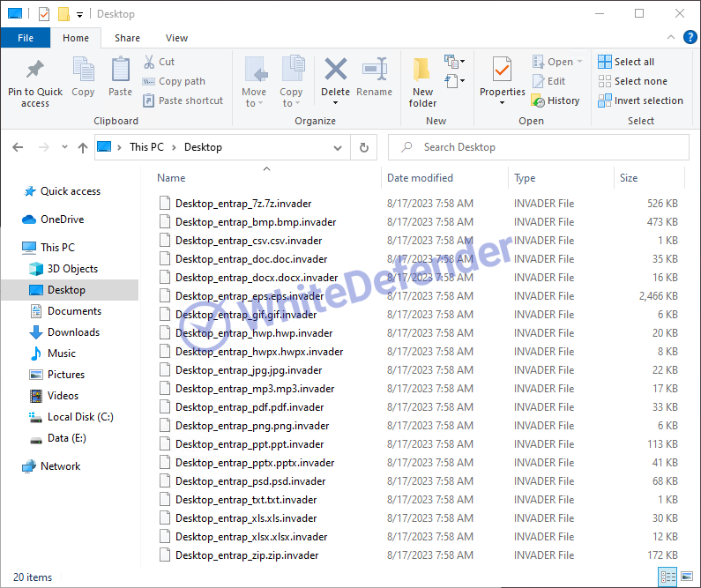This screenshot has width=701, height=588.
Task: Click the Rename icon
Action: pyautogui.click(x=375, y=69)
